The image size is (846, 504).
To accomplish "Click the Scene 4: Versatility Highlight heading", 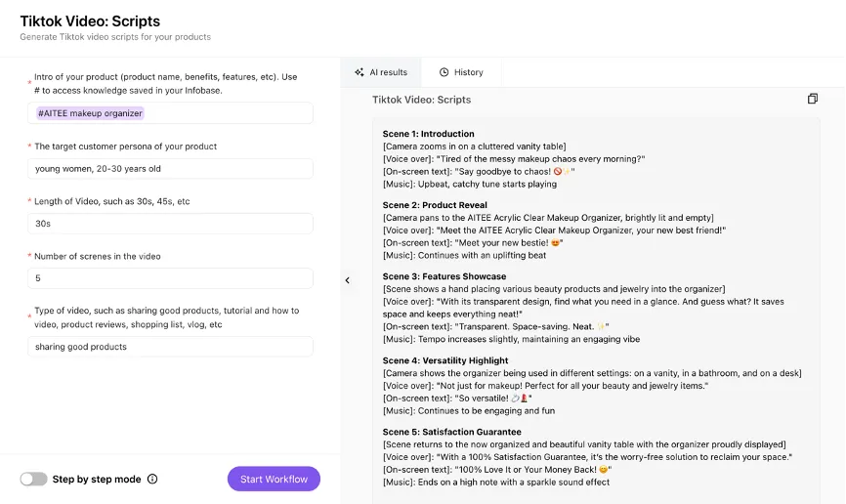I will pos(445,360).
